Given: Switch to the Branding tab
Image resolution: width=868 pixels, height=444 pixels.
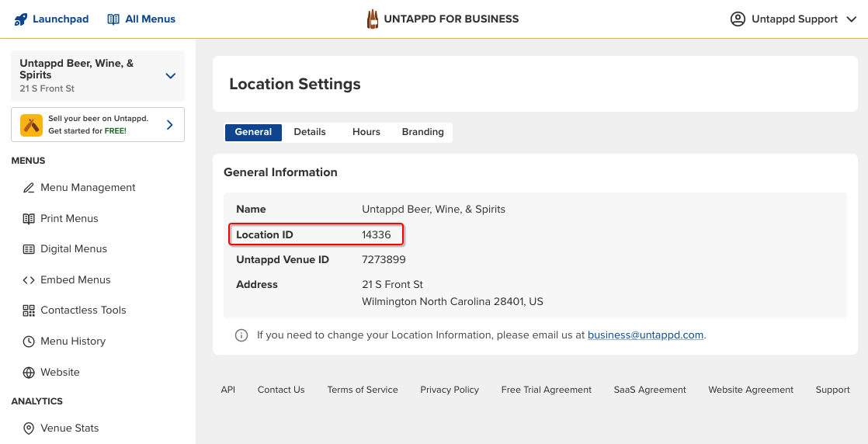Looking at the screenshot, I should tap(423, 132).
